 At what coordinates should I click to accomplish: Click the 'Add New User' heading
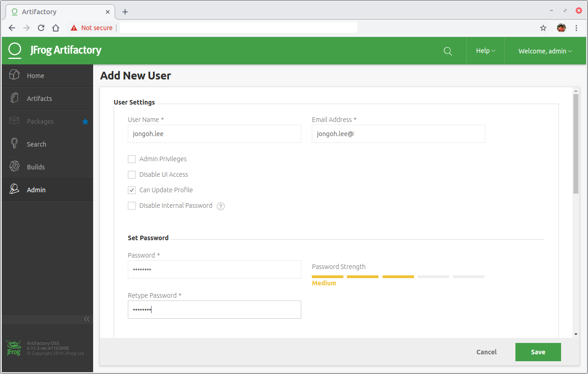tap(136, 76)
